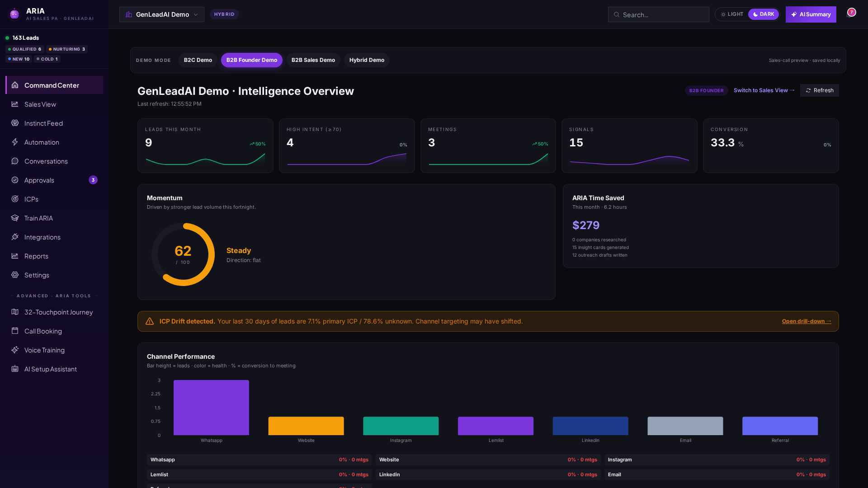
Task: Click Switch to Sales View link
Action: [x=764, y=90]
